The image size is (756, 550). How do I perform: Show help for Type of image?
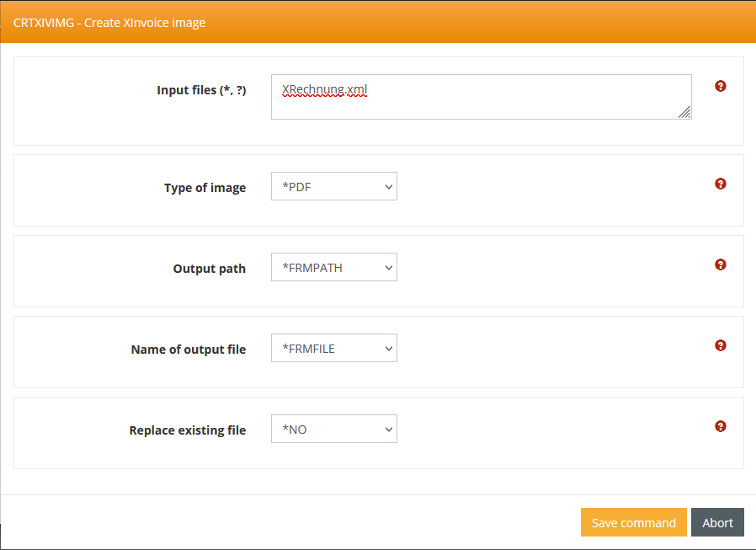[x=721, y=184]
